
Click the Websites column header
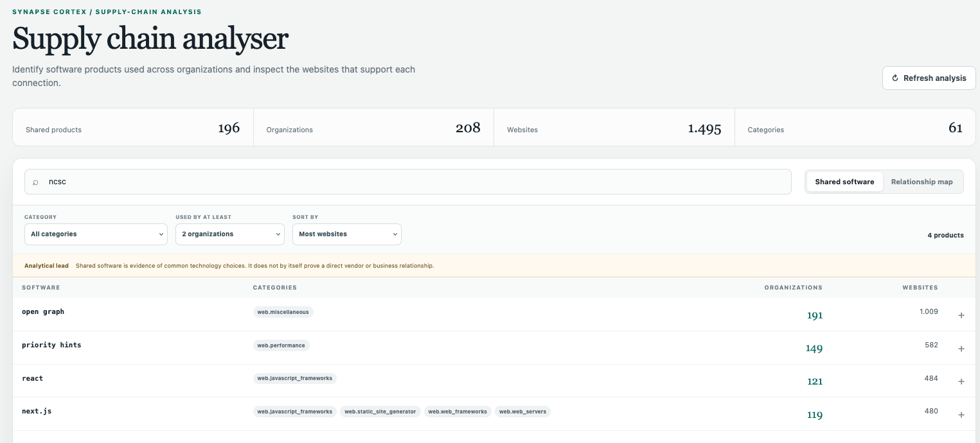tap(920, 288)
